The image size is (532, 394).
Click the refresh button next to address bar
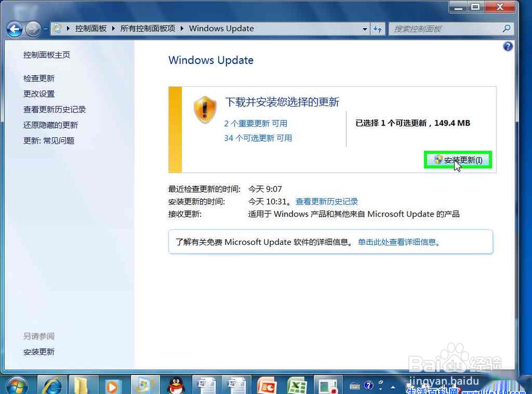point(378,29)
